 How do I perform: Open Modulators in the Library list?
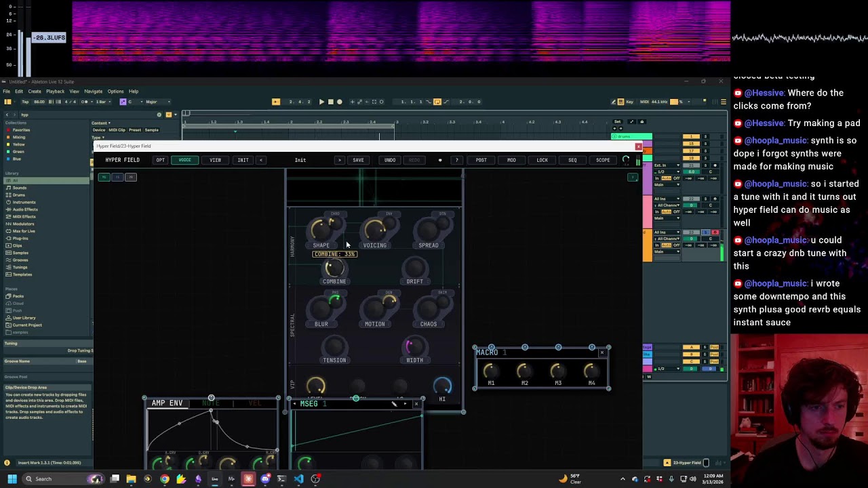(23, 224)
